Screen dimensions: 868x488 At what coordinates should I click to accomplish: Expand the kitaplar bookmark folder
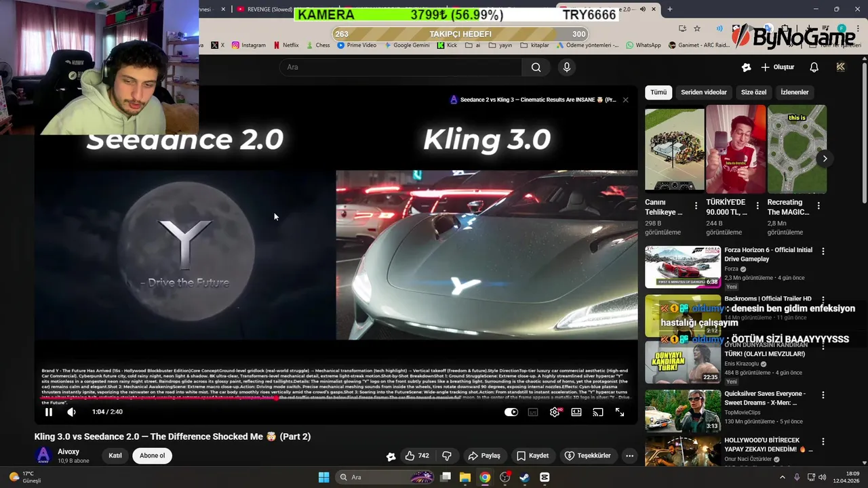coord(535,45)
